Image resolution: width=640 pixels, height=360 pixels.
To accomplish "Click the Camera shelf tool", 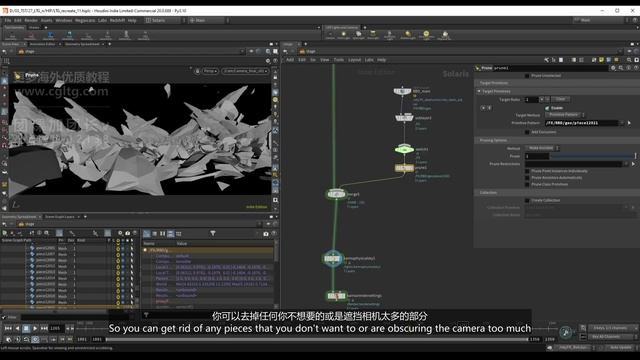I will click(330, 36).
